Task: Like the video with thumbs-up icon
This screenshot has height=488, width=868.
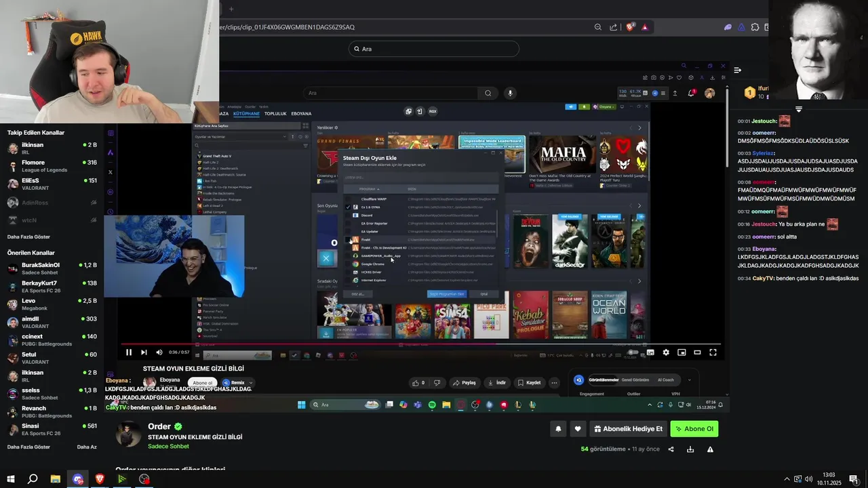Action: pos(419,383)
